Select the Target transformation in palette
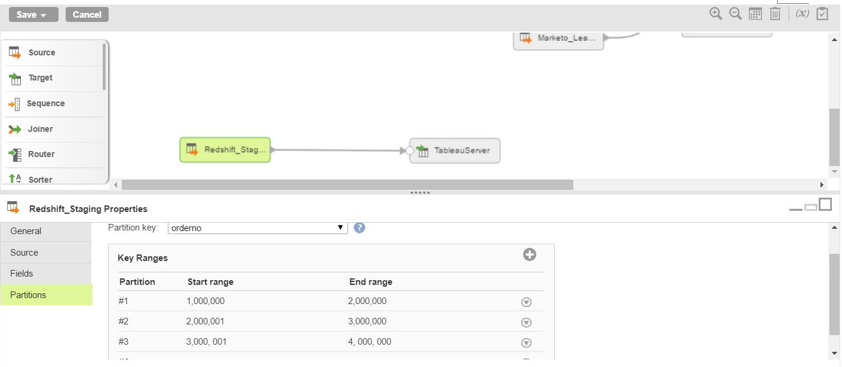This screenshot has height=367, width=842. tap(54, 78)
